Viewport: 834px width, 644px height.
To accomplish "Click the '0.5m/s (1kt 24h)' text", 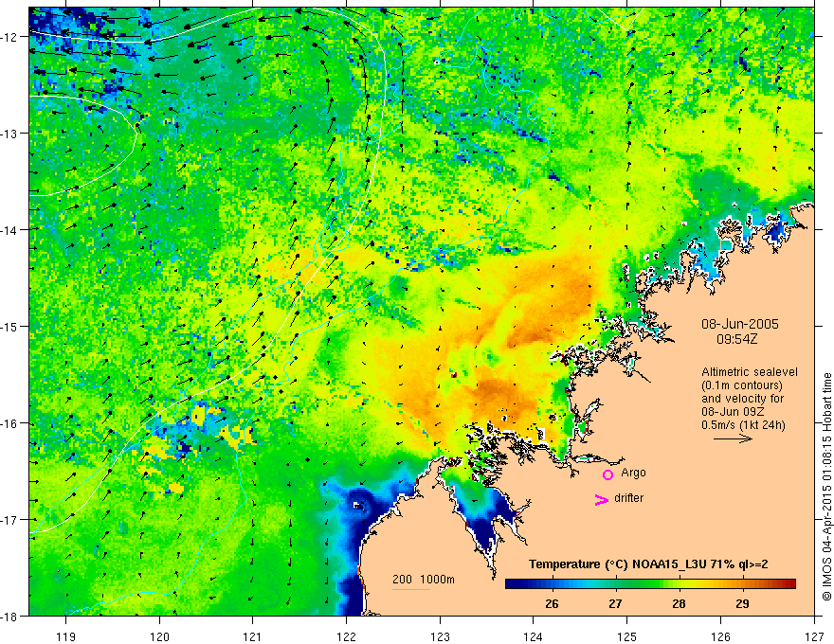I will tap(744, 425).
